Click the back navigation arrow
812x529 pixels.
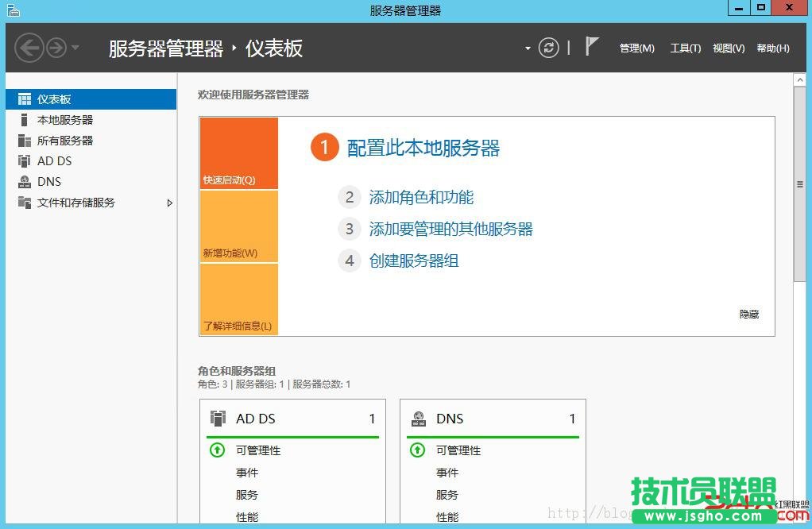[x=29, y=48]
